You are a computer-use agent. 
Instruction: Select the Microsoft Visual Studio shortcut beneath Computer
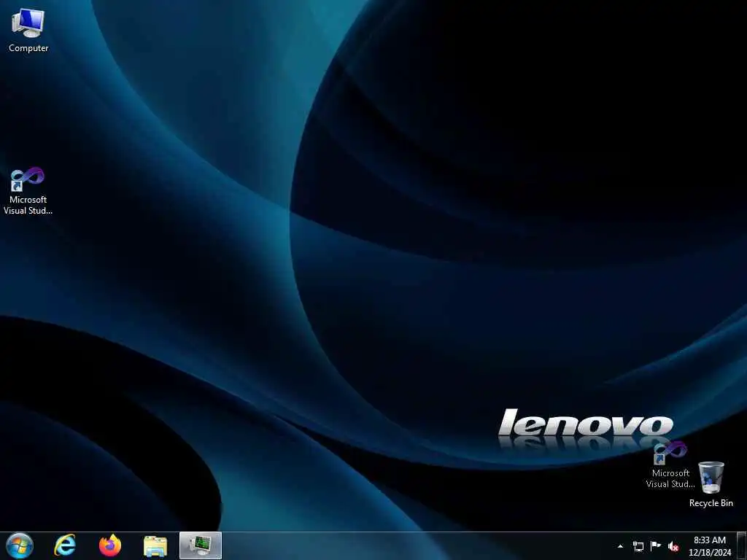point(28,192)
